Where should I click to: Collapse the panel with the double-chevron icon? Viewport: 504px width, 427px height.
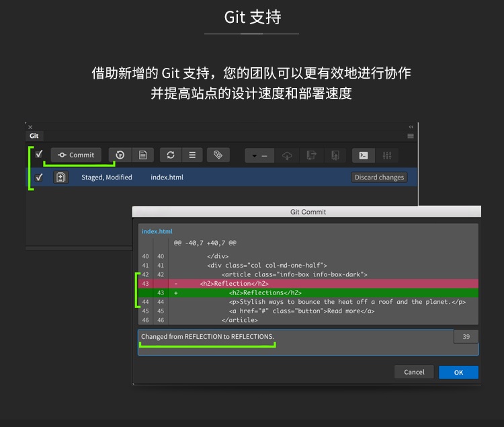coord(411,127)
